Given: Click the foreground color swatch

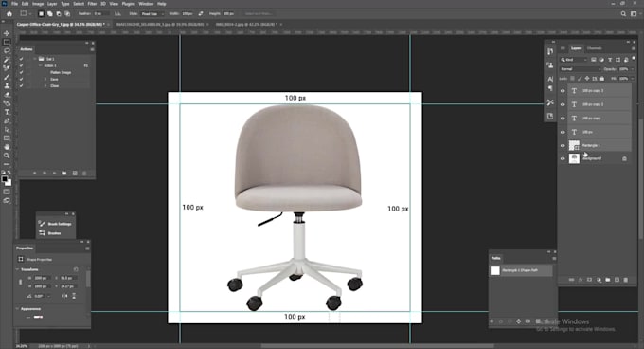Looking at the screenshot, I should (x=5, y=179).
